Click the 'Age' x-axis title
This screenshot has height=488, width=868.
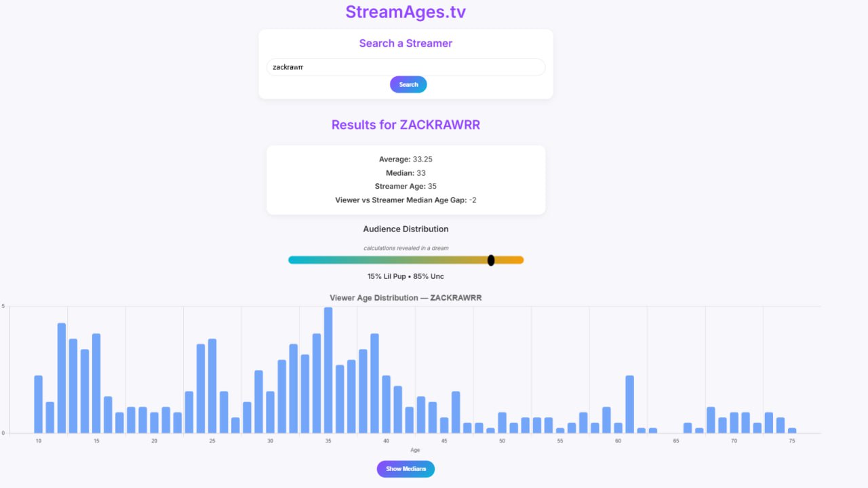[415, 450]
